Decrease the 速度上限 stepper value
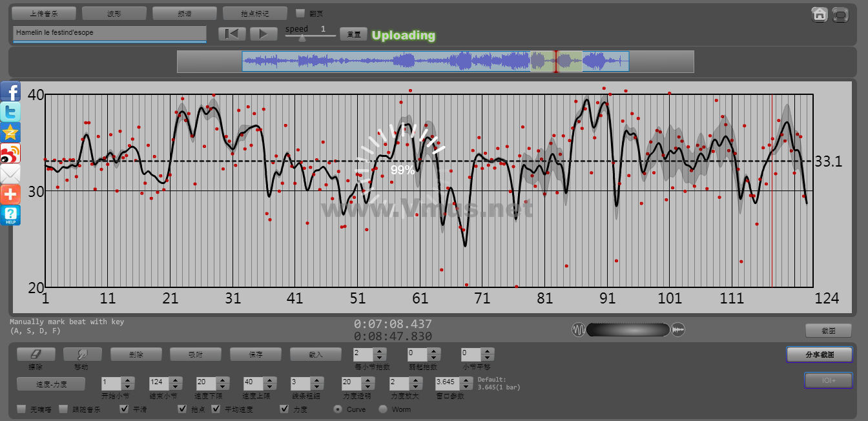The width and height of the screenshot is (868, 421). tap(269, 387)
